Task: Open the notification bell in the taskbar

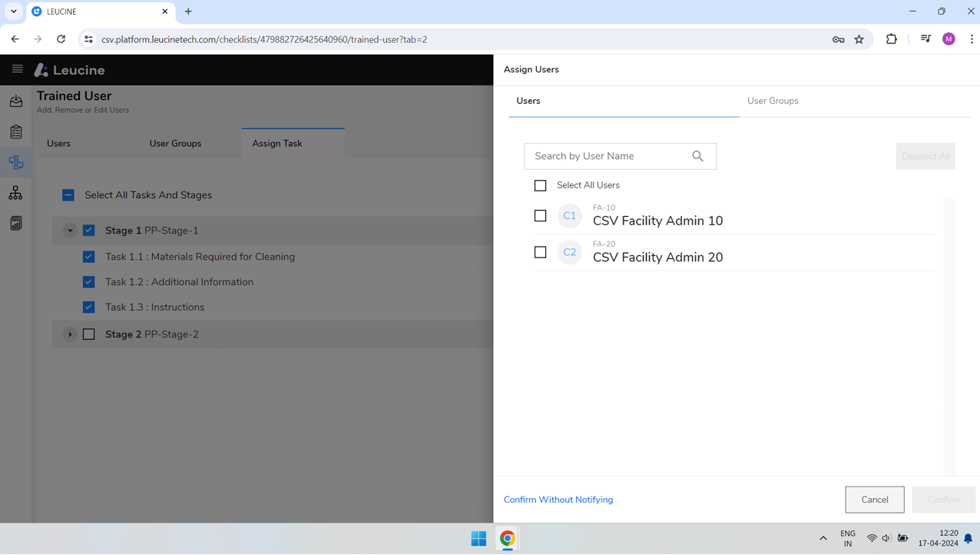Action: point(968,539)
